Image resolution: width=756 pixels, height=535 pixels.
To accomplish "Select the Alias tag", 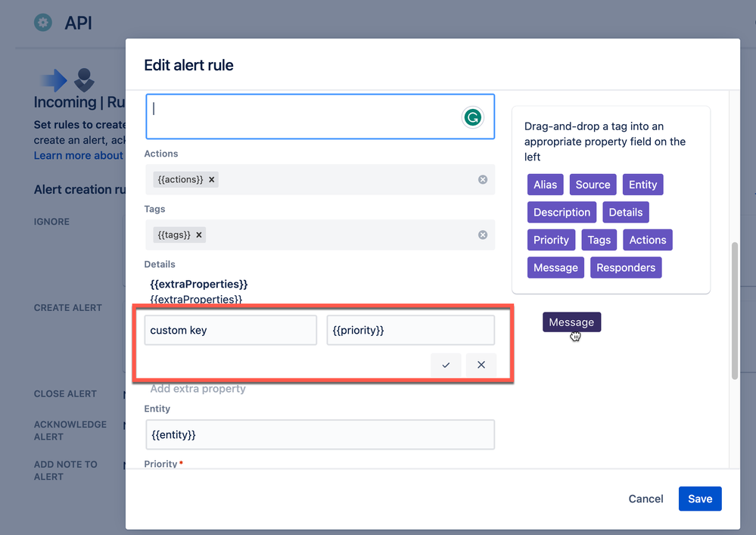I will point(546,185).
